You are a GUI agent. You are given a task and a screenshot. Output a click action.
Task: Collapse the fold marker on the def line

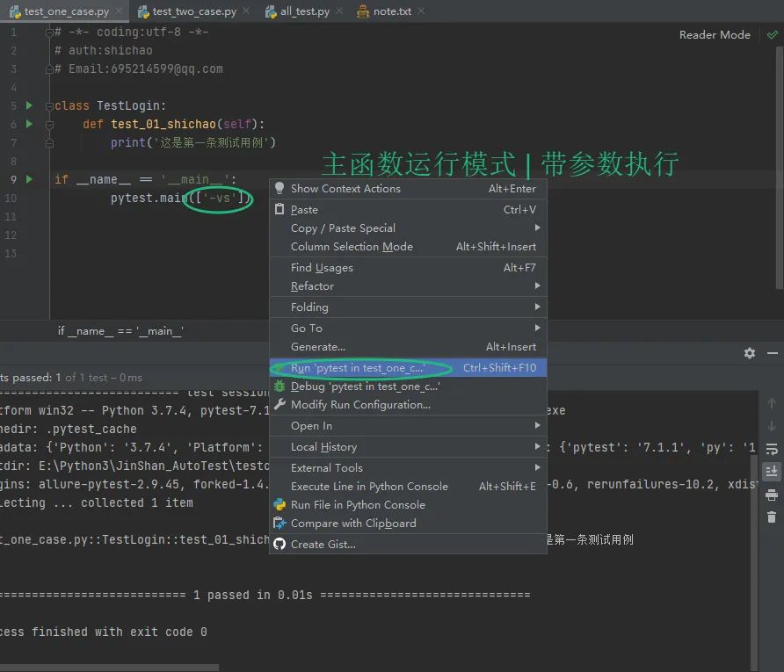(x=49, y=125)
